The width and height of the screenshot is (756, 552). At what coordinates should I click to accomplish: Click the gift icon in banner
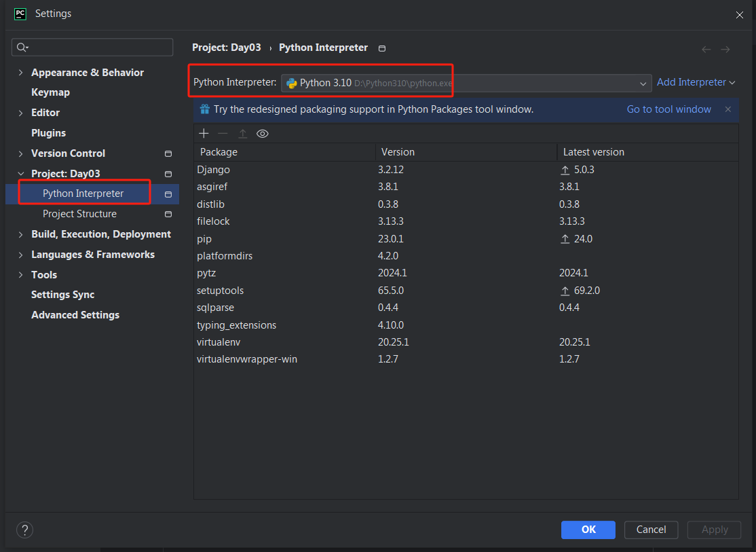[205, 109]
